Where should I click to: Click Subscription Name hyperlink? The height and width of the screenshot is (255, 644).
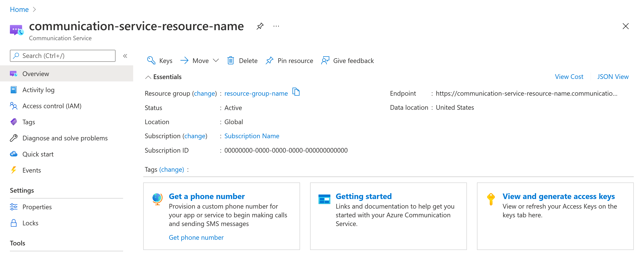click(x=252, y=136)
